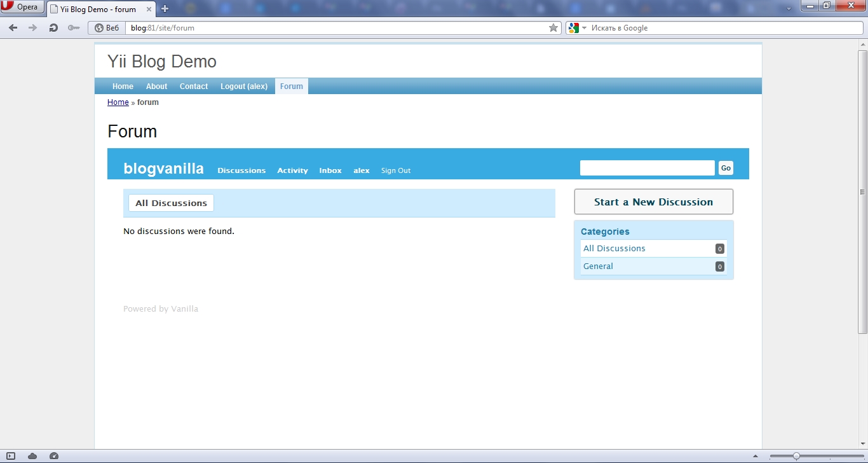The image size is (868, 463).
Task: Open the Home menu item
Action: coord(123,86)
